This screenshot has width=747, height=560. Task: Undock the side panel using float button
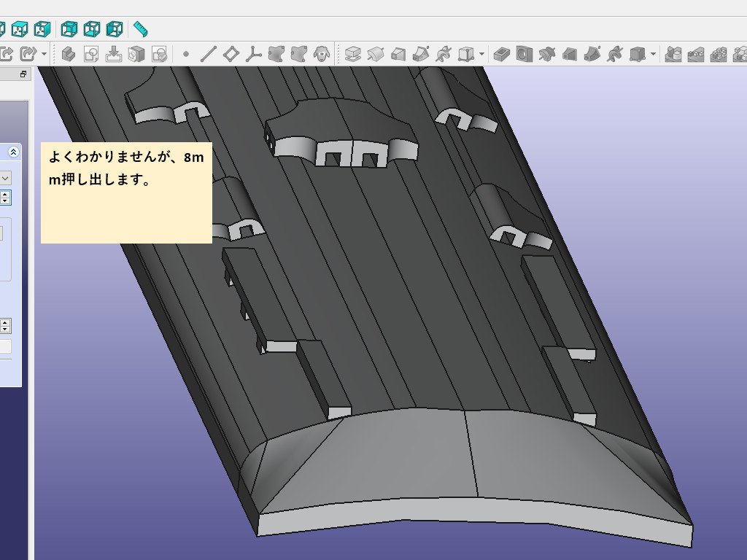click(23, 74)
